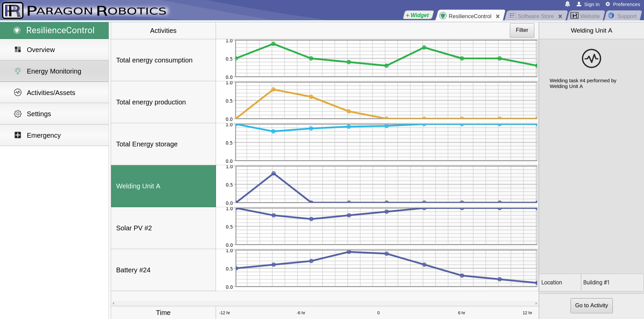Click the Software Store grid icon
The image size is (644, 319).
pyautogui.click(x=512, y=16)
